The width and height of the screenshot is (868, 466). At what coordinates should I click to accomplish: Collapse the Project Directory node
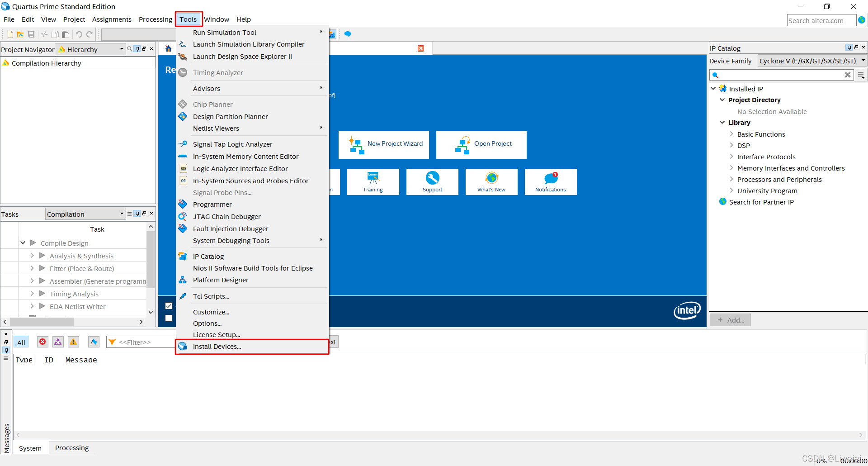[722, 100]
